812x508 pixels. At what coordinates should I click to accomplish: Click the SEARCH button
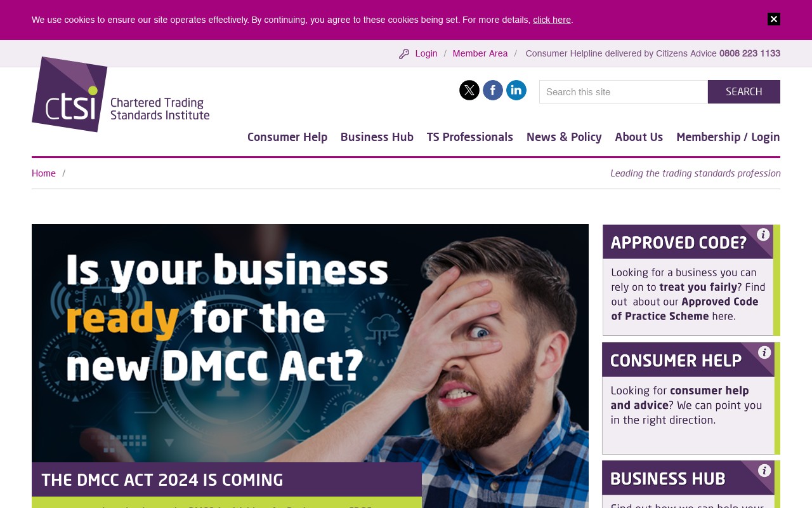pyautogui.click(x=744, y=91)
